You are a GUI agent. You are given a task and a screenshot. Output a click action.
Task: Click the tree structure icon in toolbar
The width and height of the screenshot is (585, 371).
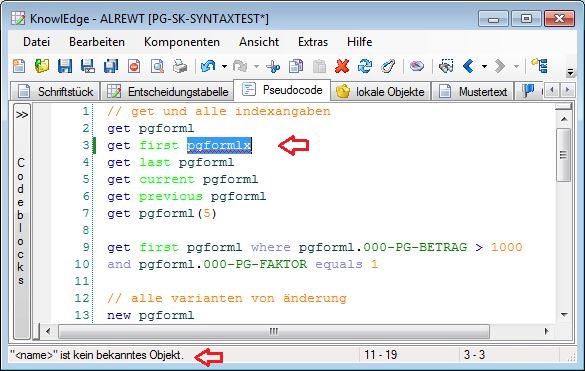[x=539, y=66]
